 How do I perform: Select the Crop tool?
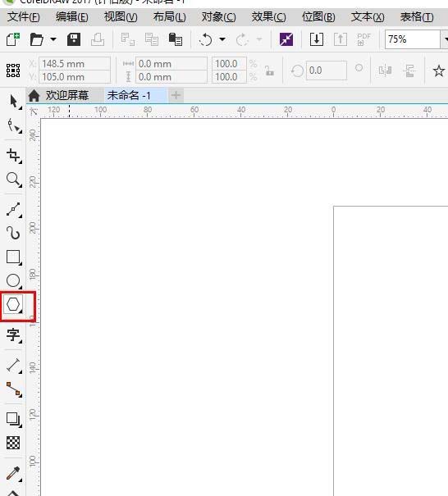click(14, 156)
